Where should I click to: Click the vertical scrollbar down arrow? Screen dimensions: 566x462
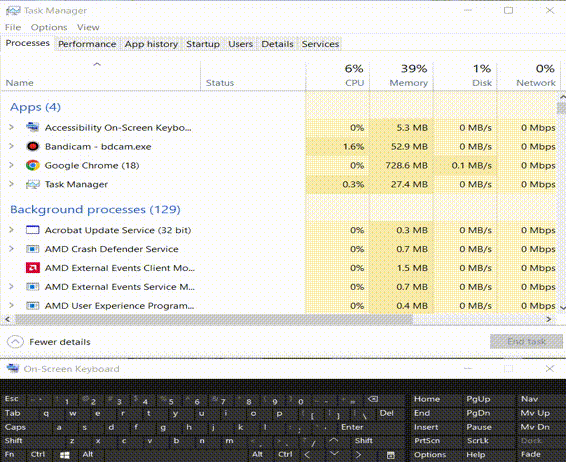562,308
